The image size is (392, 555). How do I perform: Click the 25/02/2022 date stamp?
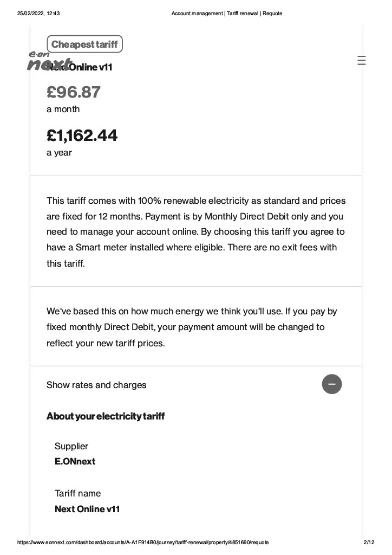point(38,14)
